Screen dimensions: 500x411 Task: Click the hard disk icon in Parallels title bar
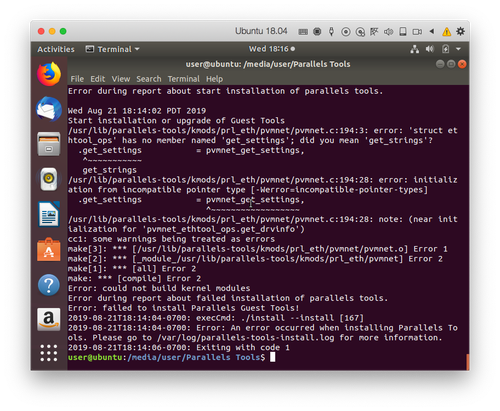(x=403, y=31)
